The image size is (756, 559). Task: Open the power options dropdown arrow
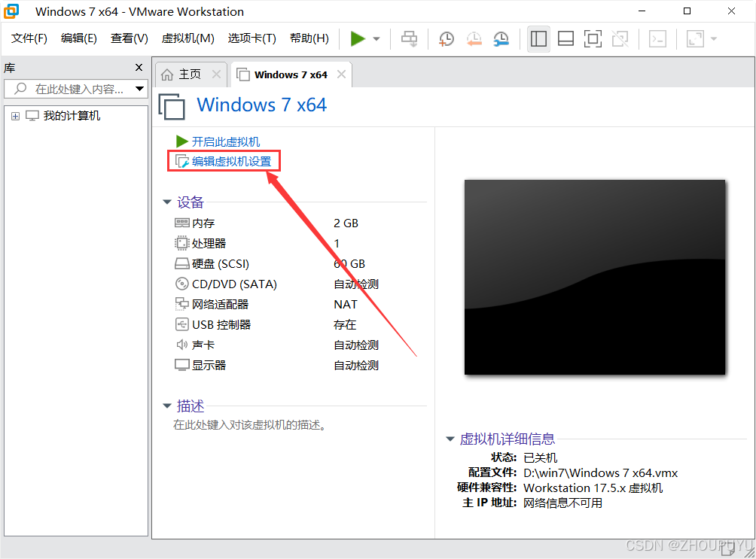point(376,38)
